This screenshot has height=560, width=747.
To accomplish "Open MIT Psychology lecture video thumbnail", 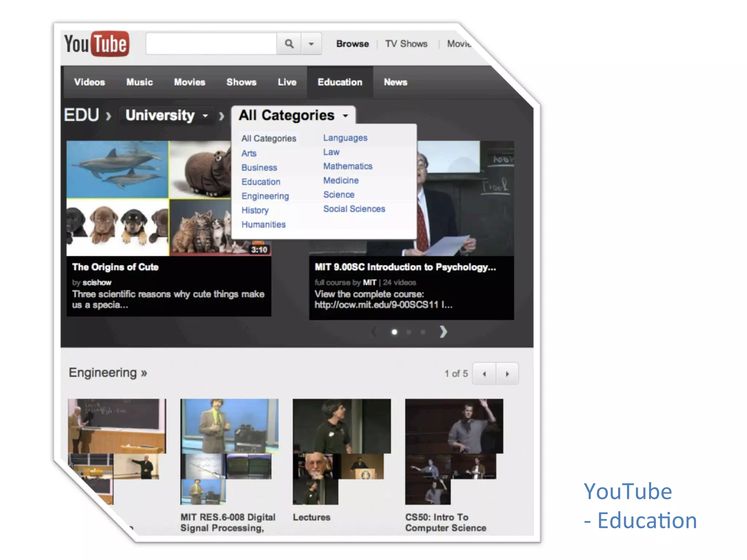I will (x=465, y=198).
